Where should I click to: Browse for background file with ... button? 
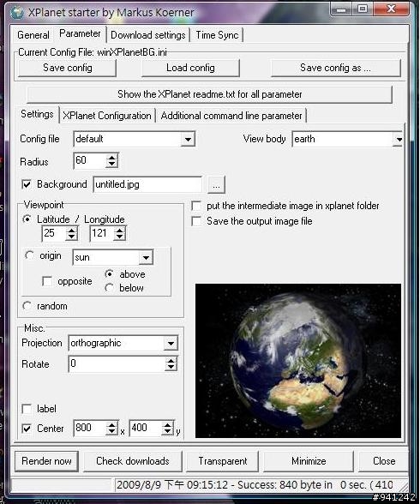(x=216, y=184)
